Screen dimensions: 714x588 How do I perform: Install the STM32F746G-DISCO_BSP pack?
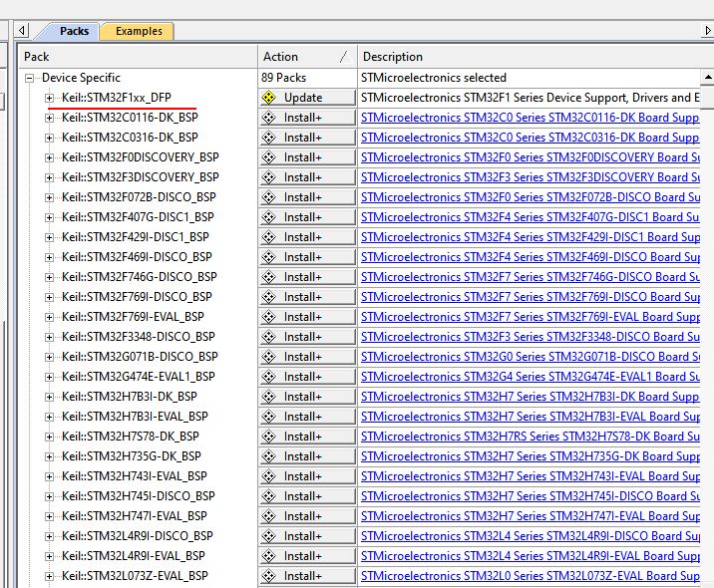[x=308, y=277]
